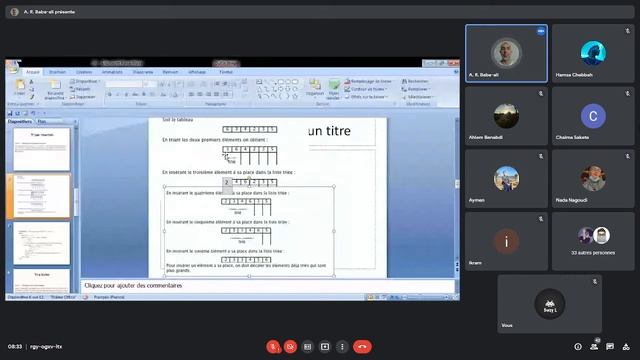640x360 pixels.
Task: Open the Remplacer dropdown
Action: 416,89
